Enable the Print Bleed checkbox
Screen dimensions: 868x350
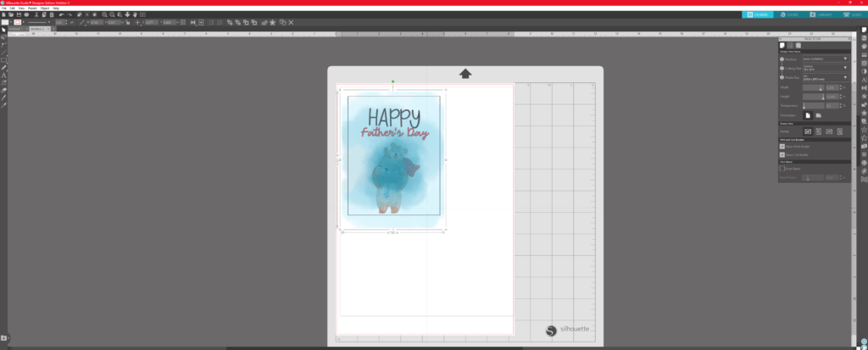point(782,169)
